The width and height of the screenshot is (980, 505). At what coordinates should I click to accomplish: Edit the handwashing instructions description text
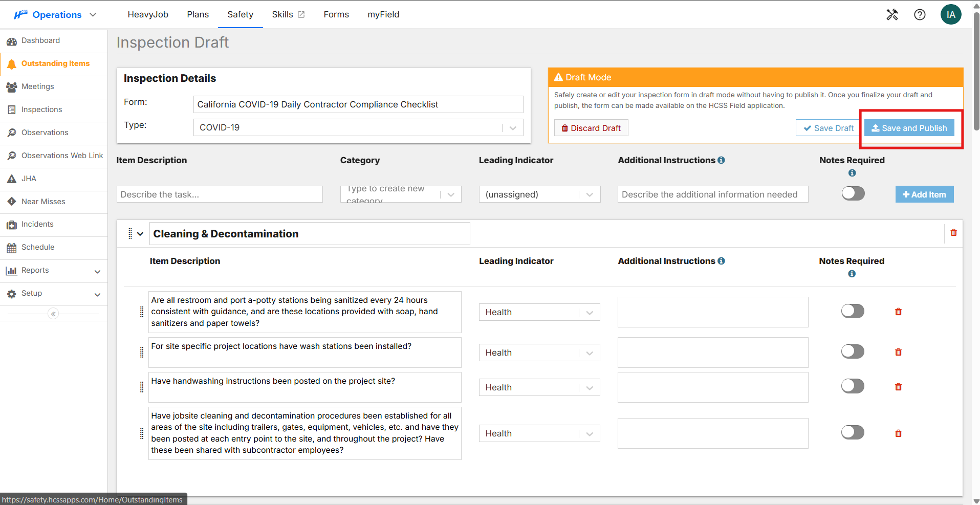coord(305,387)
